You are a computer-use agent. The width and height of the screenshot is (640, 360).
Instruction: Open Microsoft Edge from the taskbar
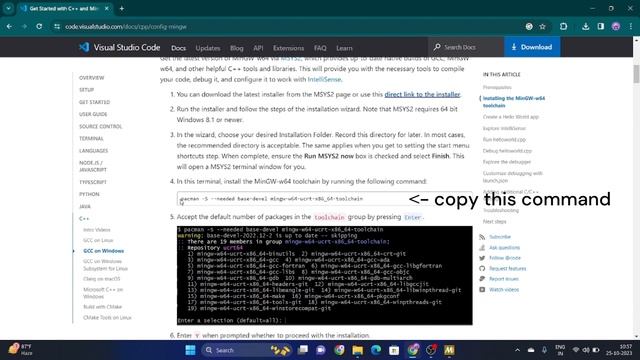pos(376,350)
